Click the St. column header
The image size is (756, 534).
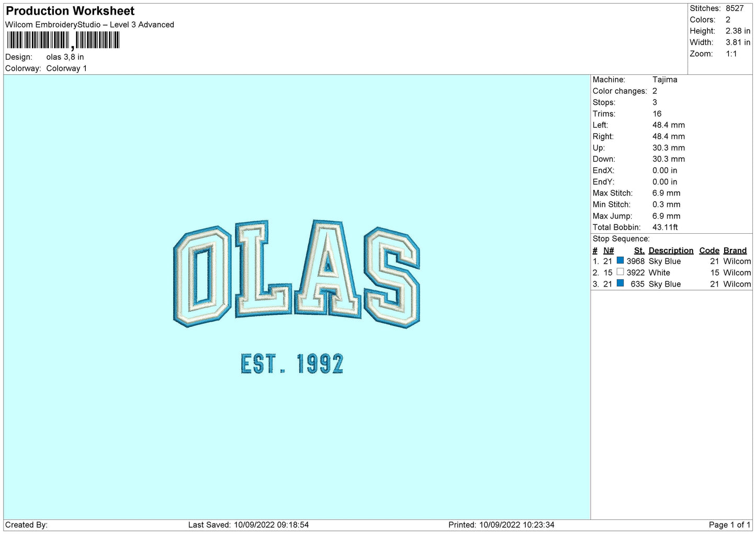[x=639, y=251]
